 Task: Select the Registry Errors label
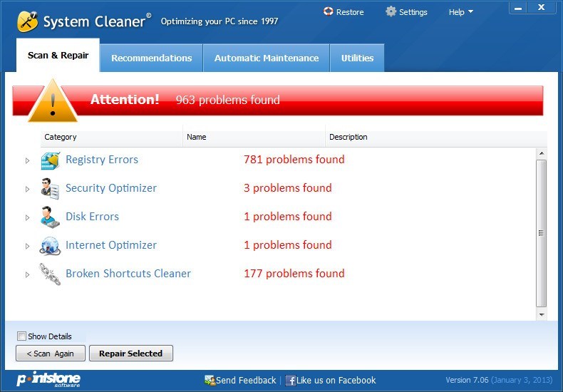[x=102, y=160]
